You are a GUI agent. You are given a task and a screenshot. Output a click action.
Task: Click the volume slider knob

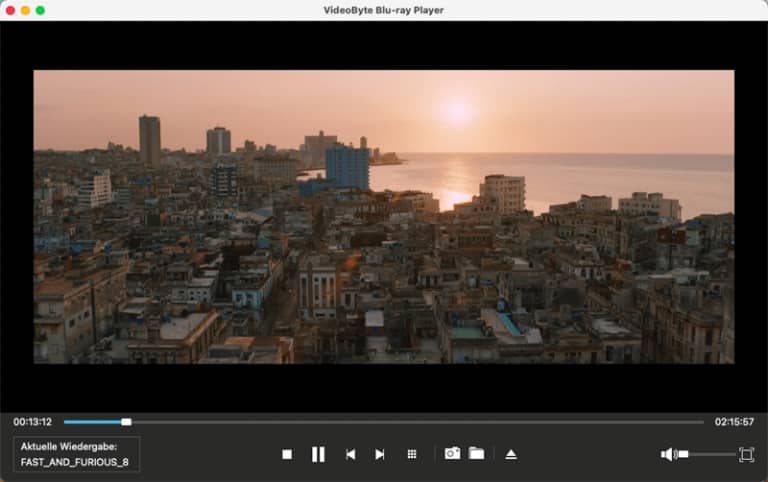[683, 454]
